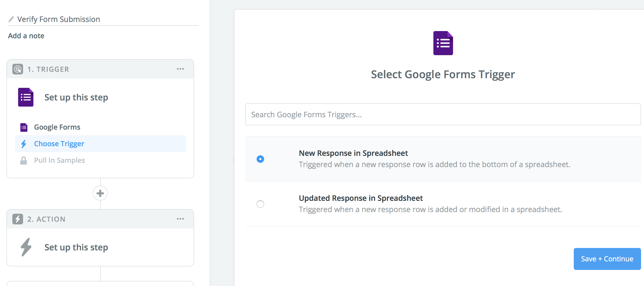This screenshot has height=286, width=644.
Task: Click the trigger icon in the 1. TRIGGER header
Action: pos(18,69)
